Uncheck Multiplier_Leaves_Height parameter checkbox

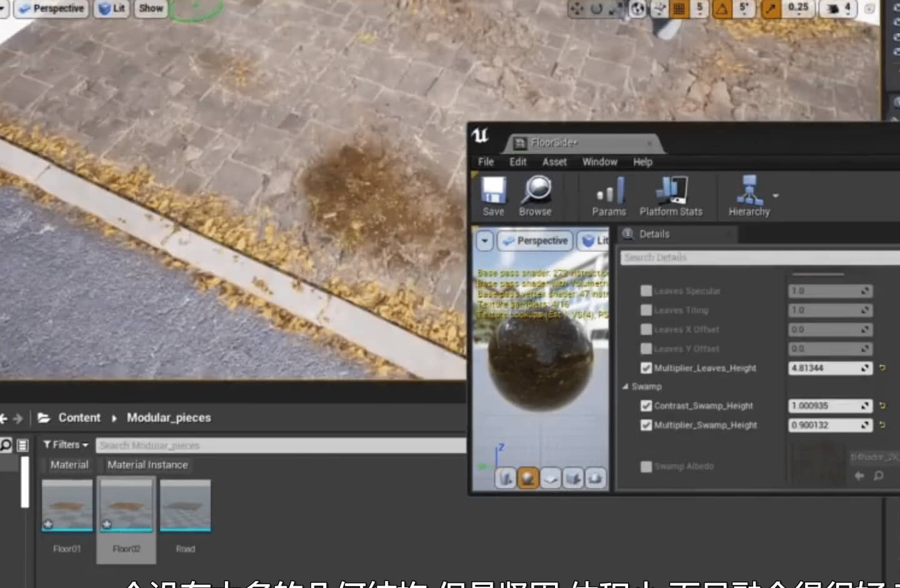point(646,368)
